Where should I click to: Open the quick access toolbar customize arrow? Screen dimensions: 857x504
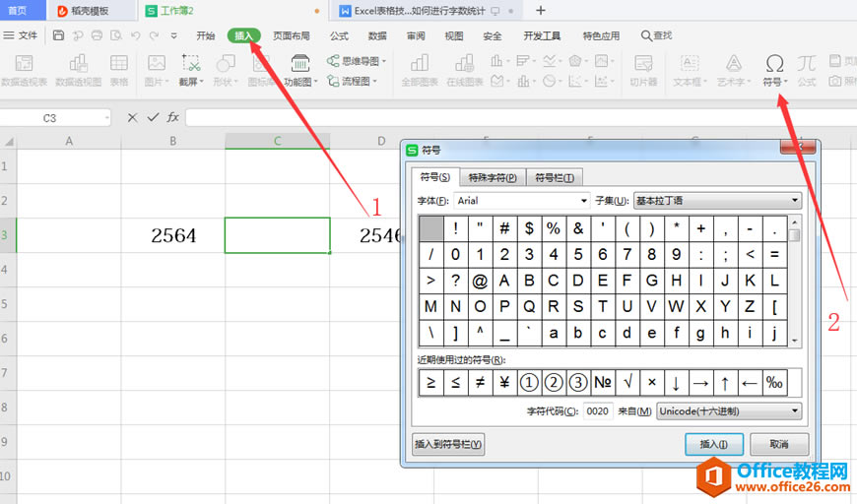(x=173, y=36)
